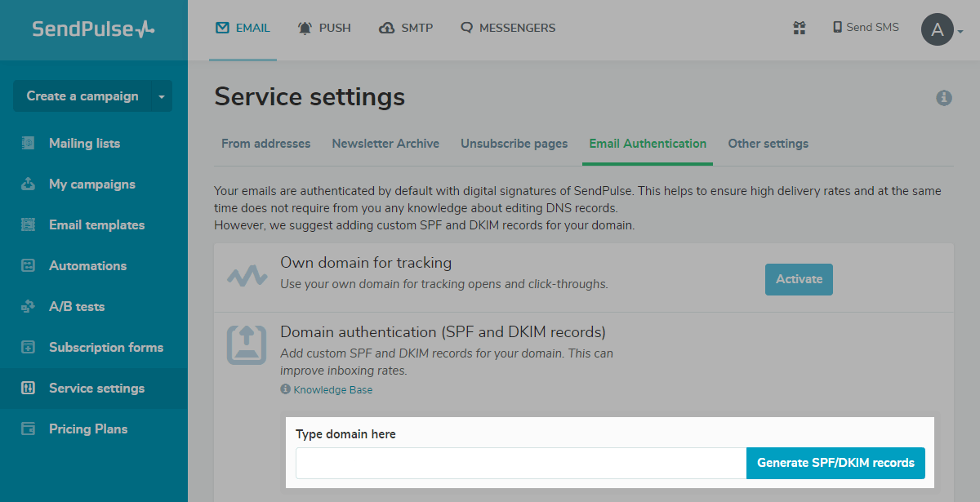This screenshot has height=502, width=980.
Task: Select the Email Authentication tab
Action: click(x=648, y=143)
